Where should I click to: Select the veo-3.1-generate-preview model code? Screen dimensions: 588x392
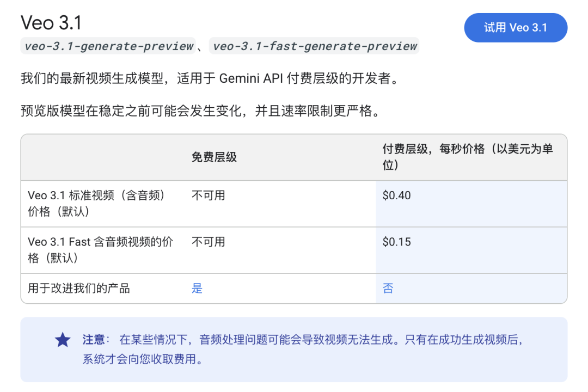point(108,46)
